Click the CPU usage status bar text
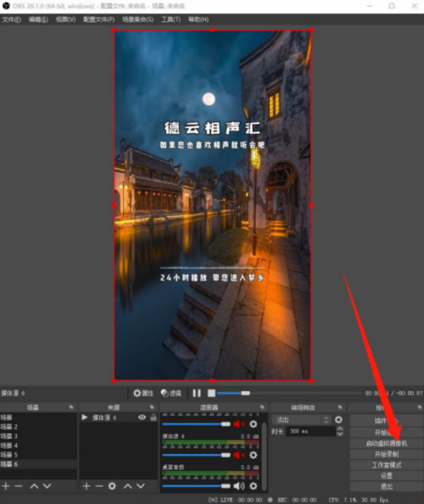The width and height of the screenshot is (424, 504). (359, 500)
